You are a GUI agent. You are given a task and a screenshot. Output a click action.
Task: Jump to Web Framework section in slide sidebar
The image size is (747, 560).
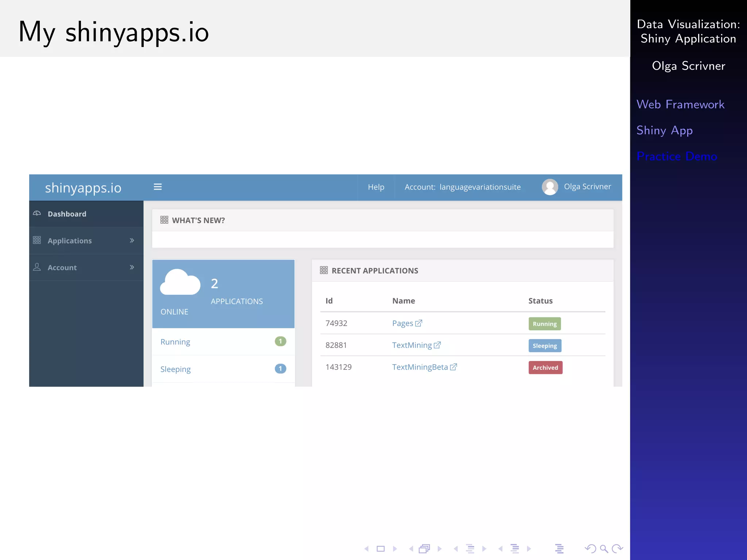[680, 104]
